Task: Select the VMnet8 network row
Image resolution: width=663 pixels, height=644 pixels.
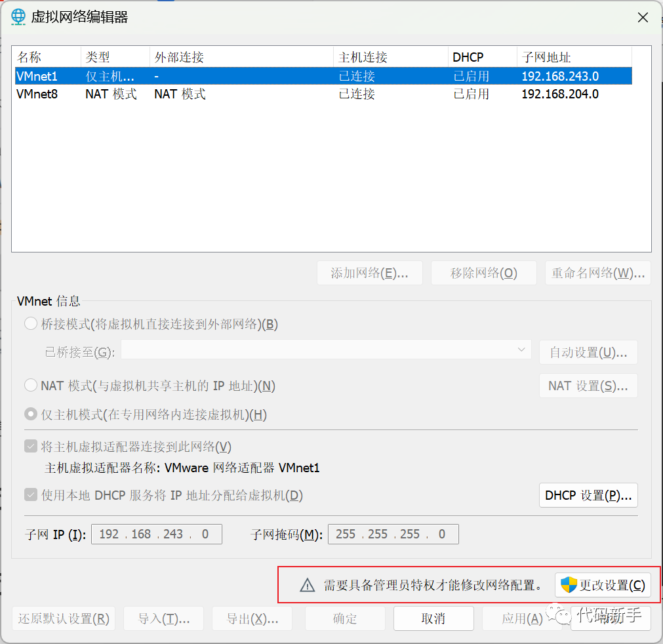Action: pyautogui.click(x=323, y=94)
